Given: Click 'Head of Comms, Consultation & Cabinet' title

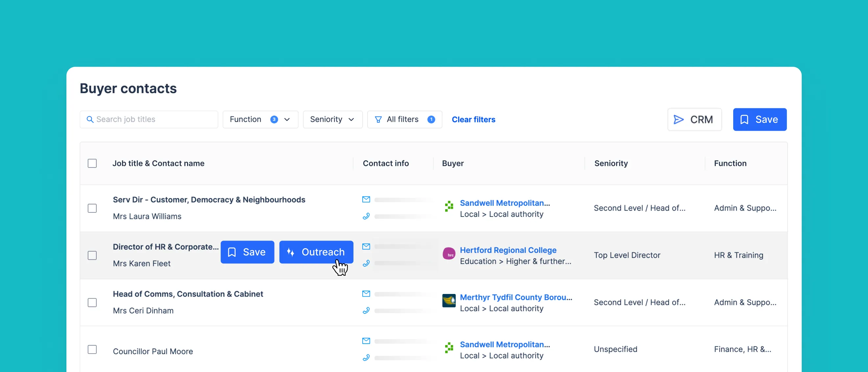Looking at the screenshot, I should (188, 294).
